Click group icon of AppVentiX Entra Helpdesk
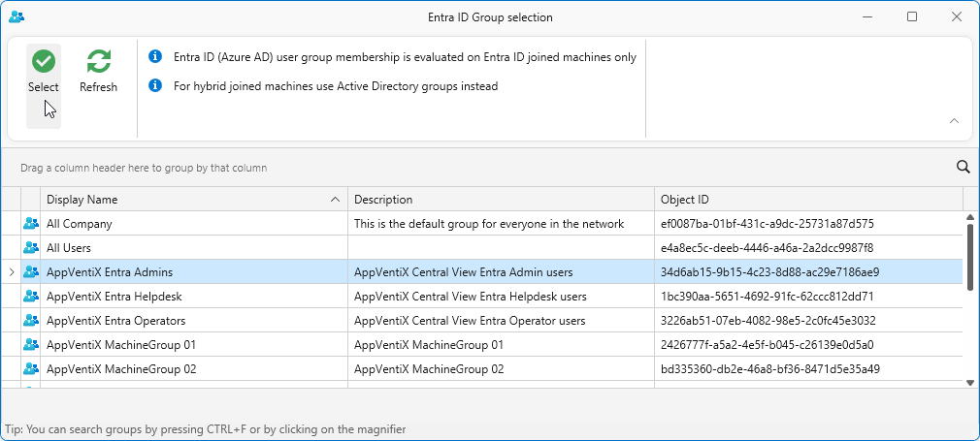 pyautogui.click(x=31, y=296)
